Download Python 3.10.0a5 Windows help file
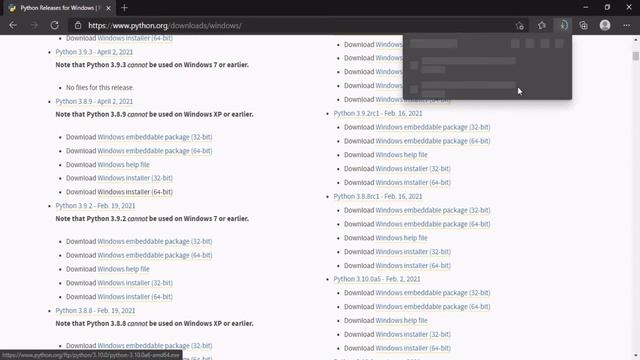The height and width of the screenshot is (360, 640). tap(401, 320)
